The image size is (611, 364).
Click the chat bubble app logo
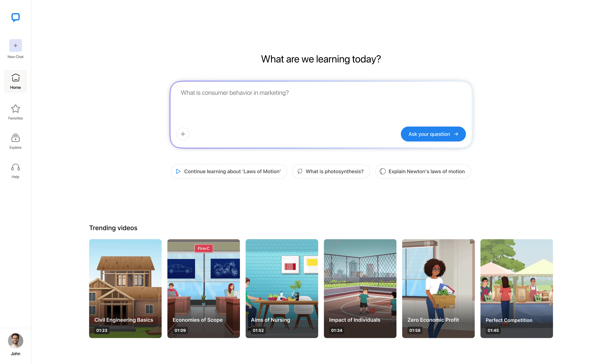(x=15, y=17)
